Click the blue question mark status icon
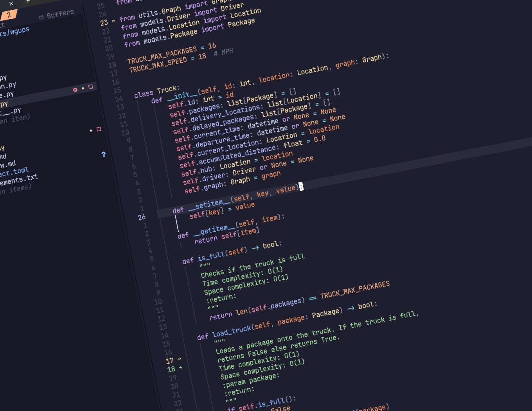 click(x=103, y=155)
